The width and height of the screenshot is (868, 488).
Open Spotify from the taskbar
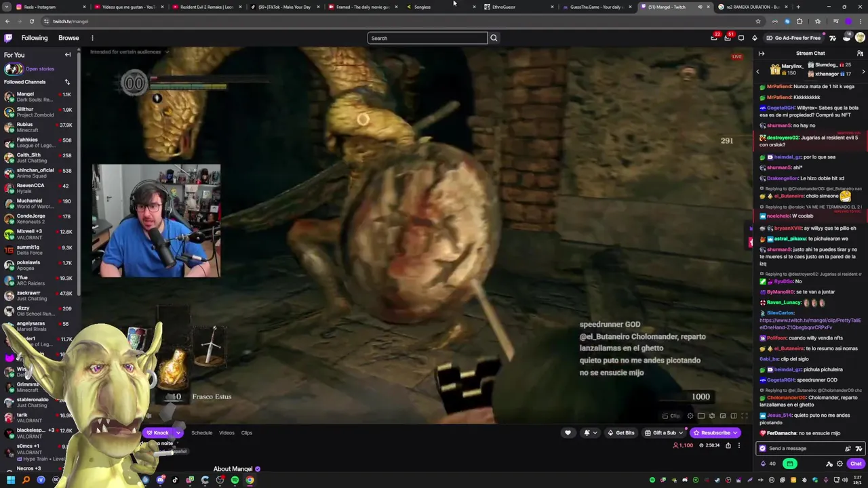coord(235,480)
